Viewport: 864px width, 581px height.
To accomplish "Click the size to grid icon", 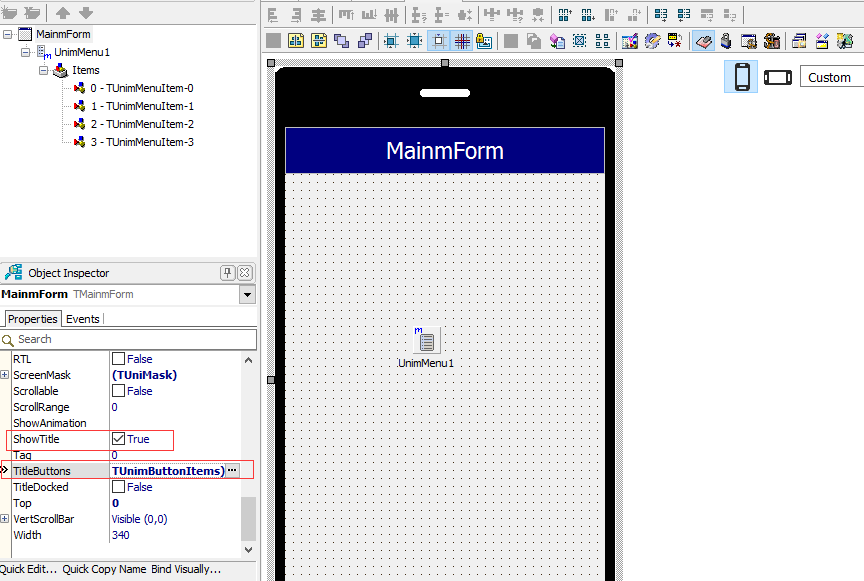I will 415,41.
